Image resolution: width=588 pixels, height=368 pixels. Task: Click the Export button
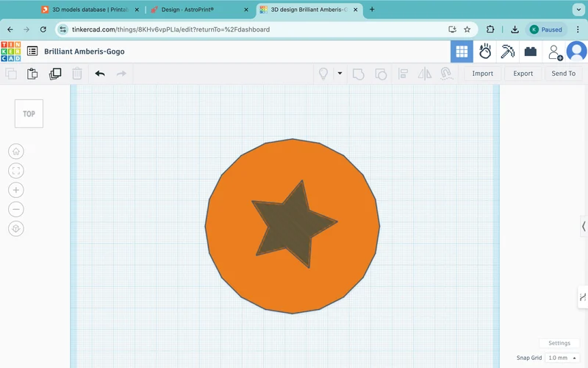[523, 74]
